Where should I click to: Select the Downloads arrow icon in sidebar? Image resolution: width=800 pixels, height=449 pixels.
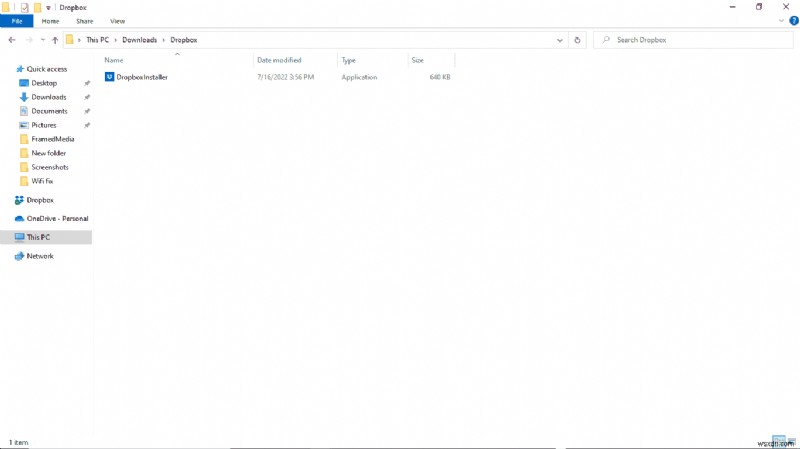[23, 97]
